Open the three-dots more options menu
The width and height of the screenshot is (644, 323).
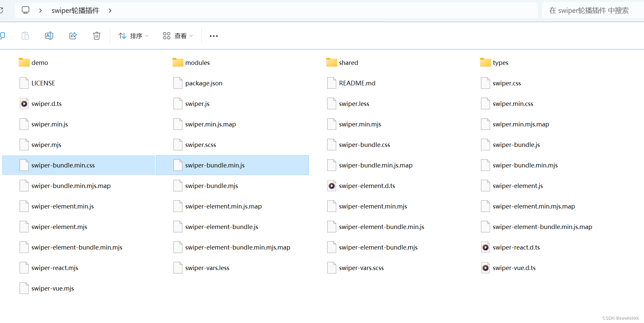tap(214, 36)
